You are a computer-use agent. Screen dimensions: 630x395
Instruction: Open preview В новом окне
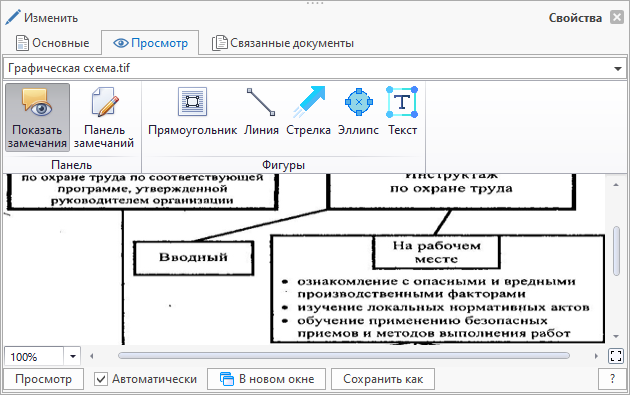click(266, 379)
